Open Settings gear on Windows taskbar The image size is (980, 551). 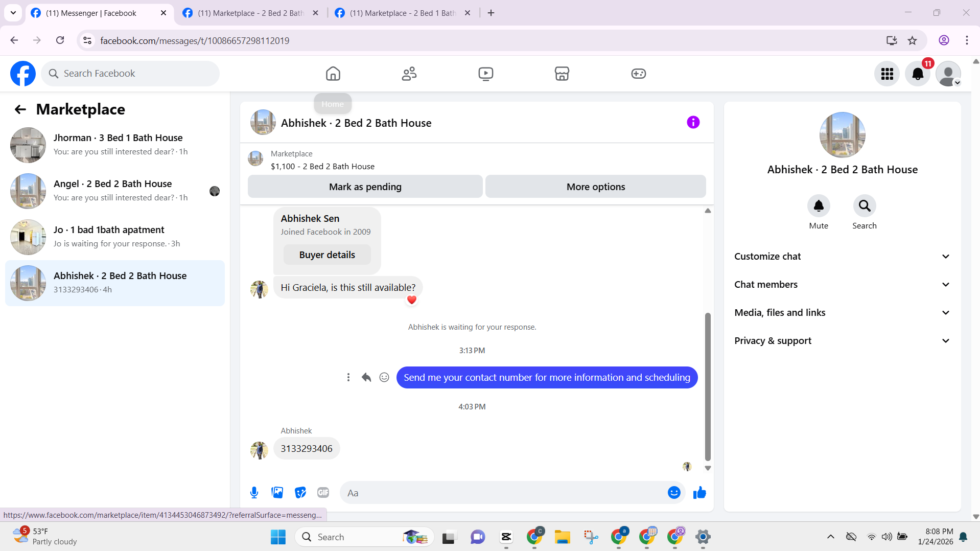[x=703, y=537]
